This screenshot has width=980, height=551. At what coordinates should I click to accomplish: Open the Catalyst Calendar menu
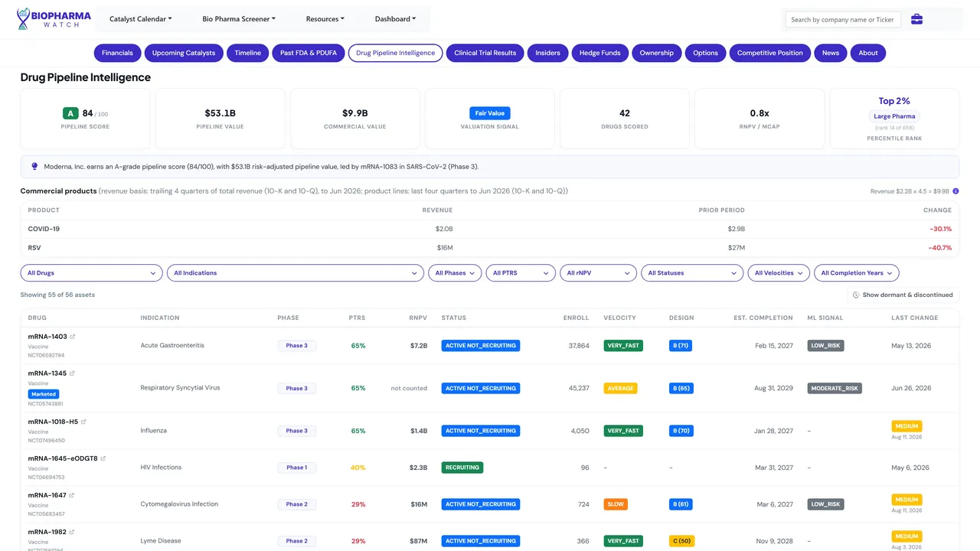coord(141,19)
